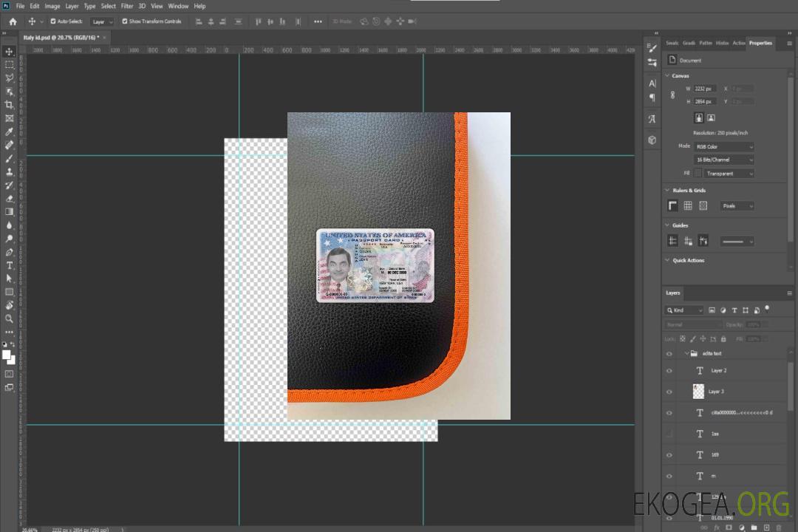Select the Gradient tool
The image size is (798, 532).
pyautogui.click(x=10, y=212)
